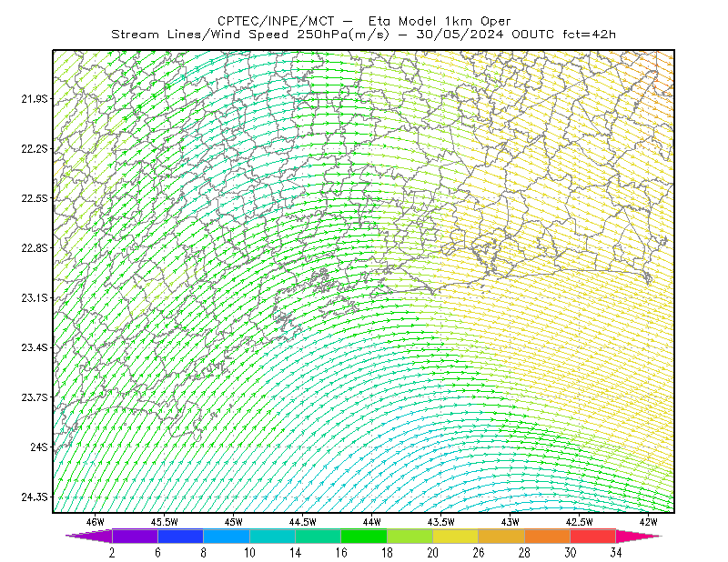
Task: Click the purple left arrow of colorbar
Action: (x=88, y=536)
